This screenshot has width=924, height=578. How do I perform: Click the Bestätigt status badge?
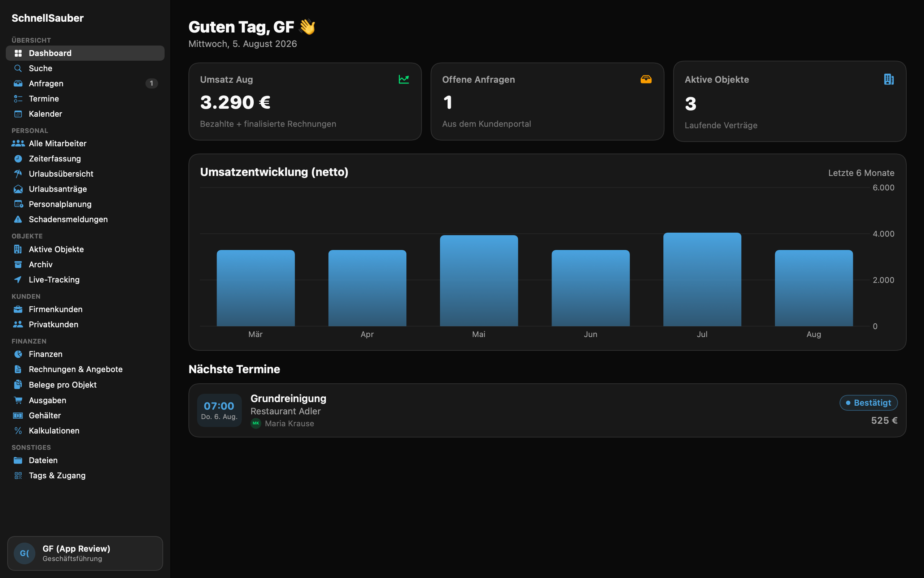click(868, 403)
